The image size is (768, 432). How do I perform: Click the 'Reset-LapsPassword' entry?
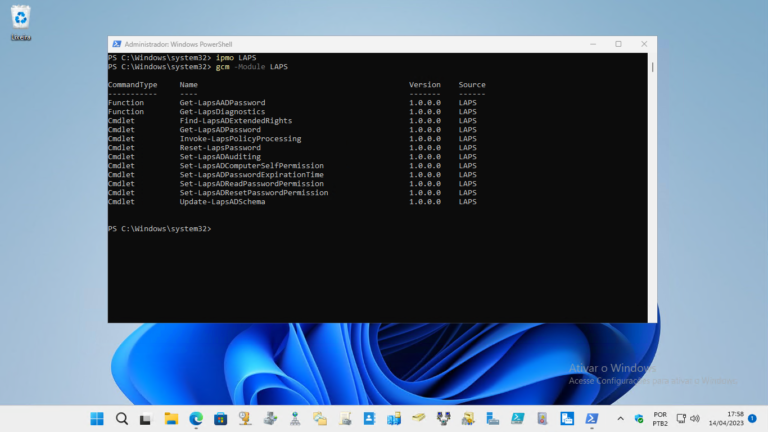tap(220, 147)
